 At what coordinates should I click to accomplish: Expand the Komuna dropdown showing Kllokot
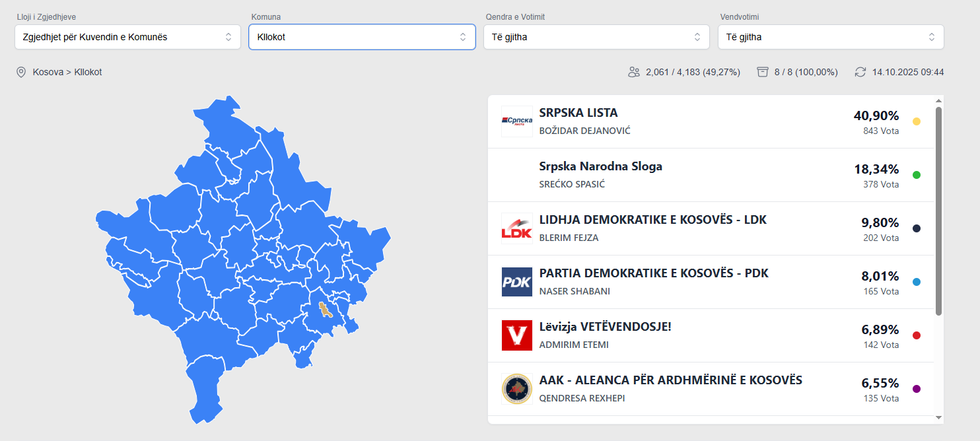361,37
